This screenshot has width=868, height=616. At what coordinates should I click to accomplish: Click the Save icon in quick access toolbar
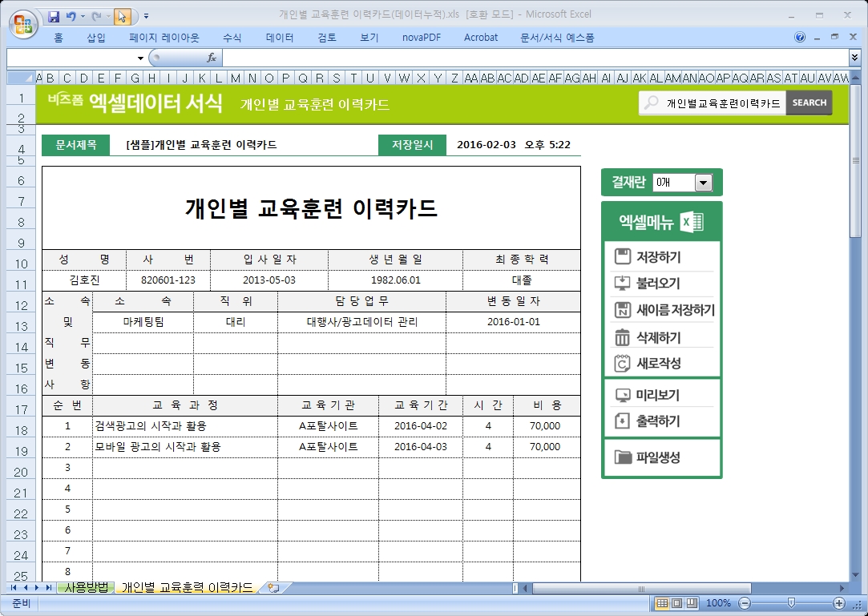tap(54, 15)
